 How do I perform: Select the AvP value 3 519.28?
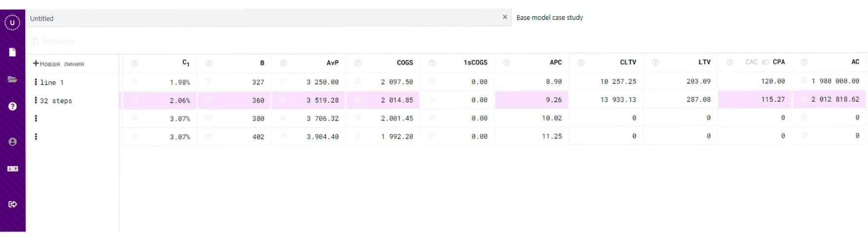click(x=323, y=100)
